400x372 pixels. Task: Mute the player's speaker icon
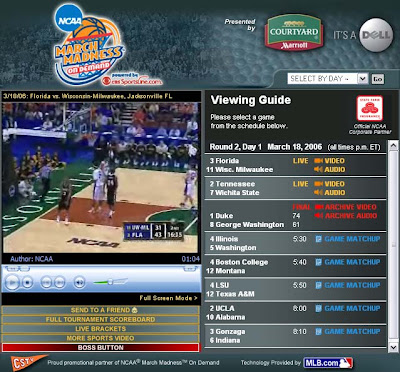79,283
